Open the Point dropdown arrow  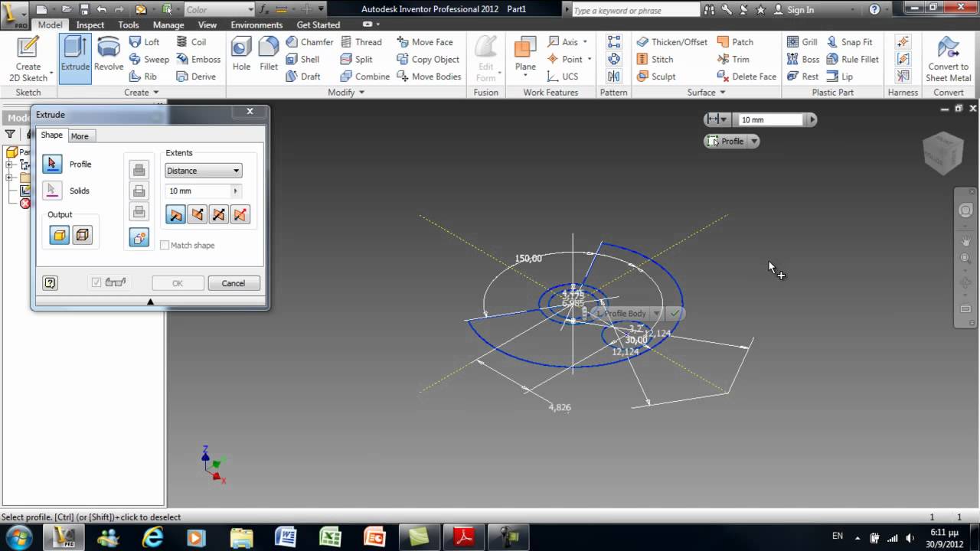coord(590,59)
